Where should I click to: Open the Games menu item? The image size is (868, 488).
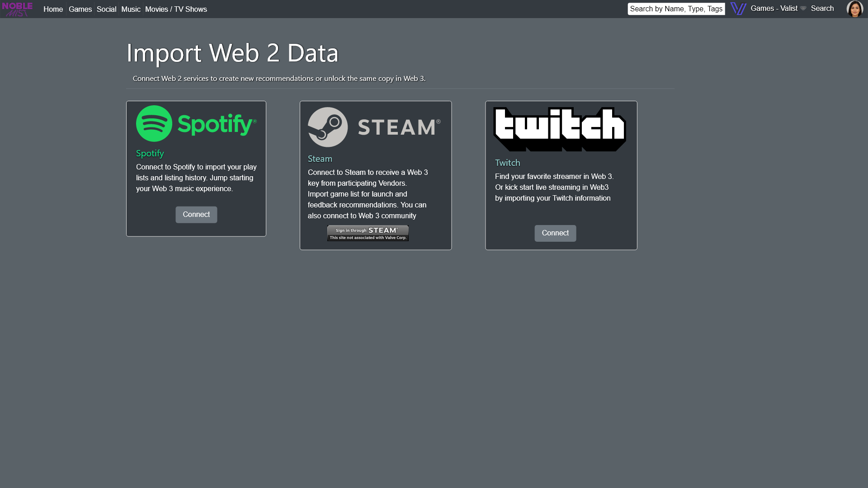(x=80, y=9)
